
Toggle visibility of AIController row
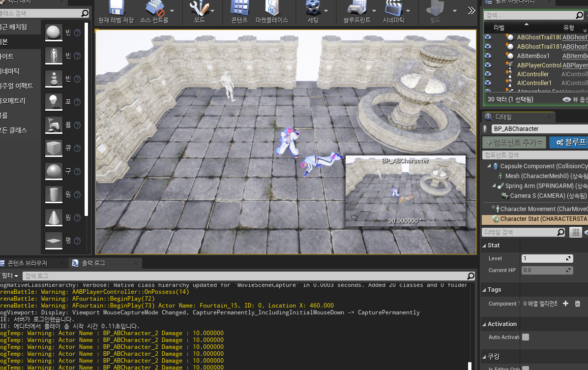point(488,74)
